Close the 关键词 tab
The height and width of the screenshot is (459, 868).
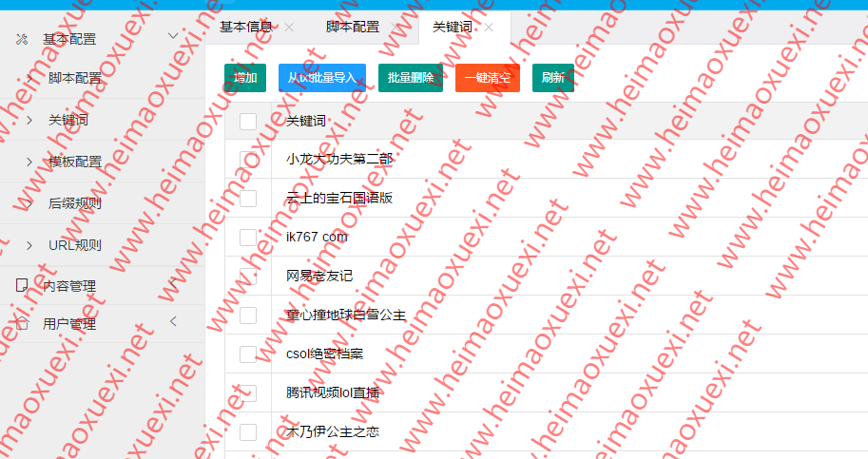point(489,28)
